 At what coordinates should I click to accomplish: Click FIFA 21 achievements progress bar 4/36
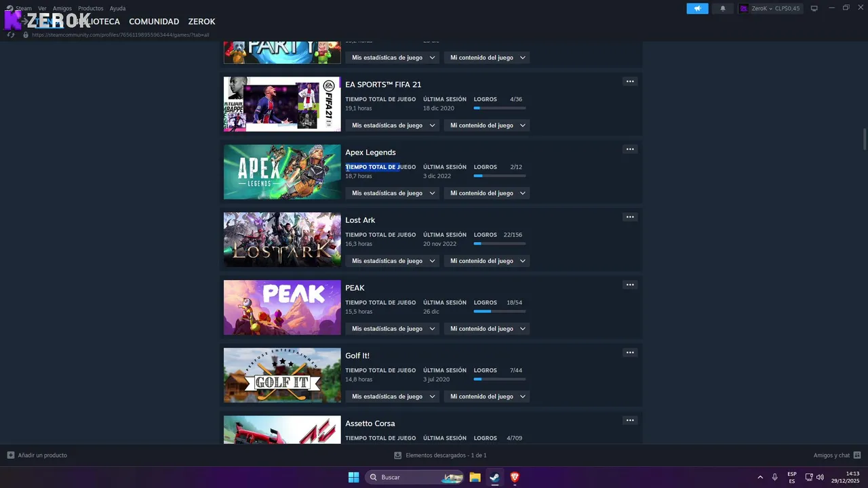coord(500,108)
